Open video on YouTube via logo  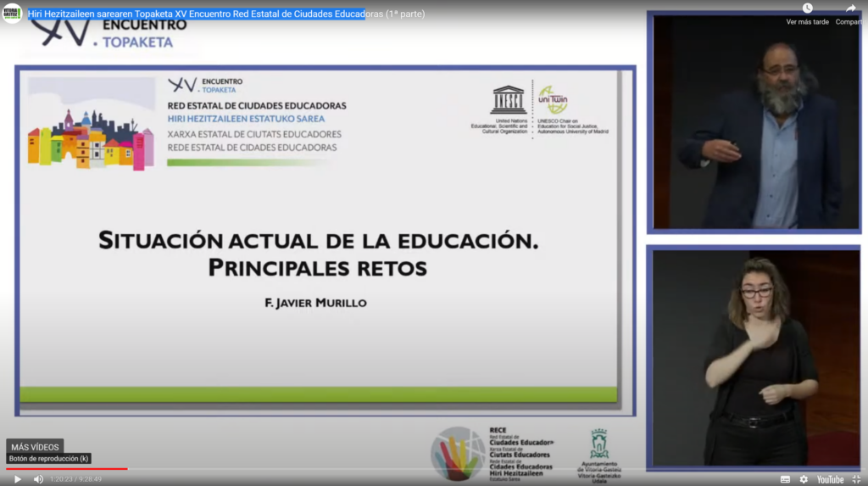click(x=830, y=479)
